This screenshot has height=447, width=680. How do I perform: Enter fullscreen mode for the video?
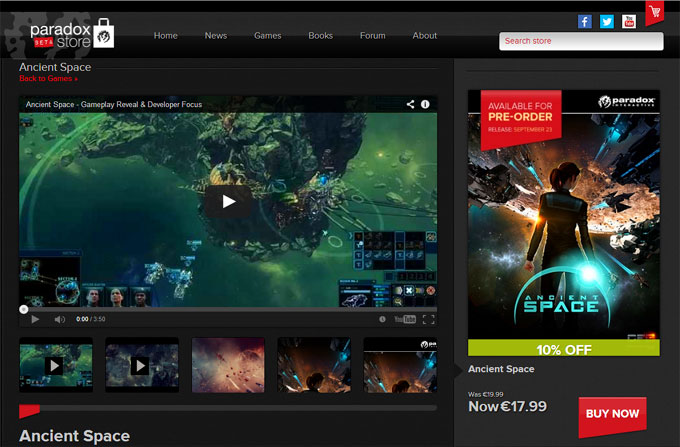click(x=428, y=320)
